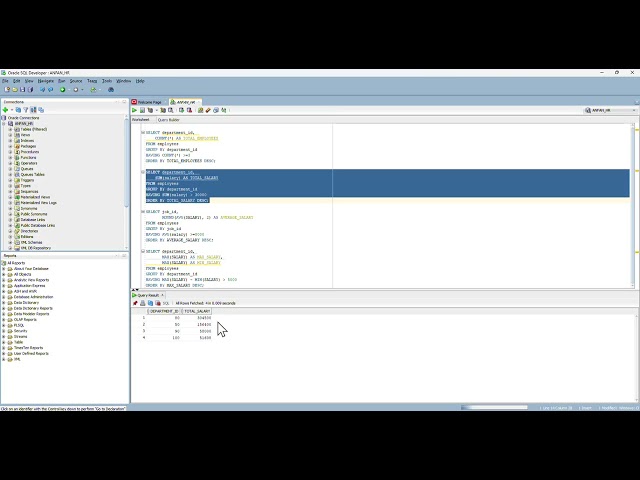Open the Tools menu

pos(107,81)
